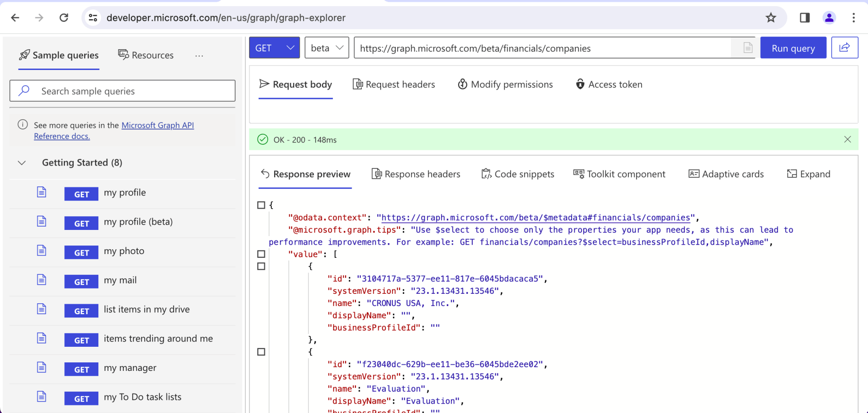Open the Expand response view icon
Image resolution: width=868 pixels, height=413 pixels.
pyautogui.click(x=791, y=174)
